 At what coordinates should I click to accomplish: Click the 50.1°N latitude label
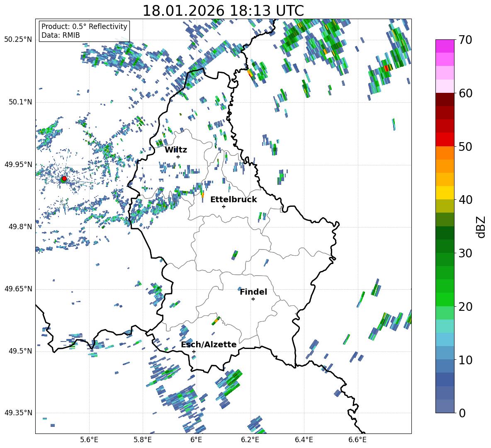coord(20,102)
